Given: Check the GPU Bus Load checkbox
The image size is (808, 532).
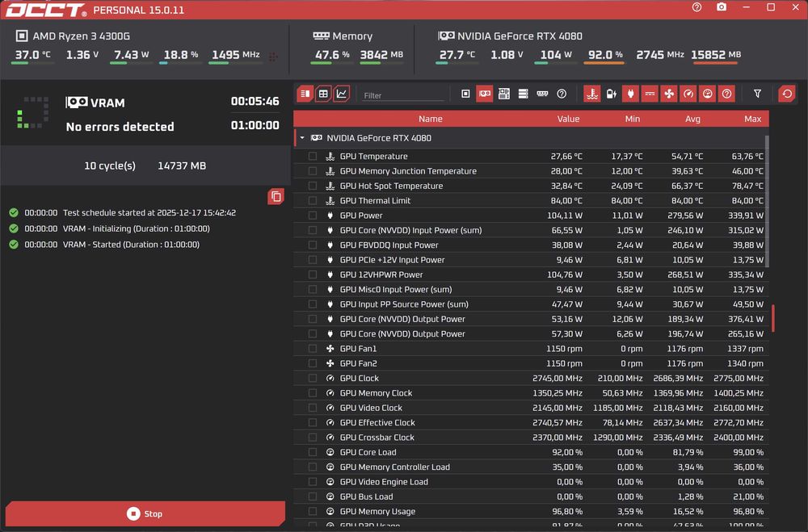Looking at the screenshot, I should click(312, 496).
